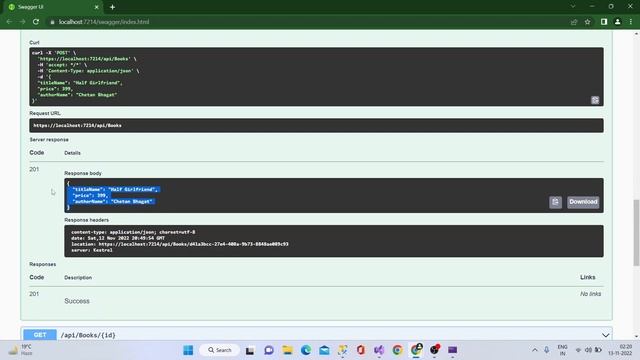Image resolution: width=640 pixels, height=360 pixels.
Task: Open network, volume and battery quick settings
Action: pos(588,350)
